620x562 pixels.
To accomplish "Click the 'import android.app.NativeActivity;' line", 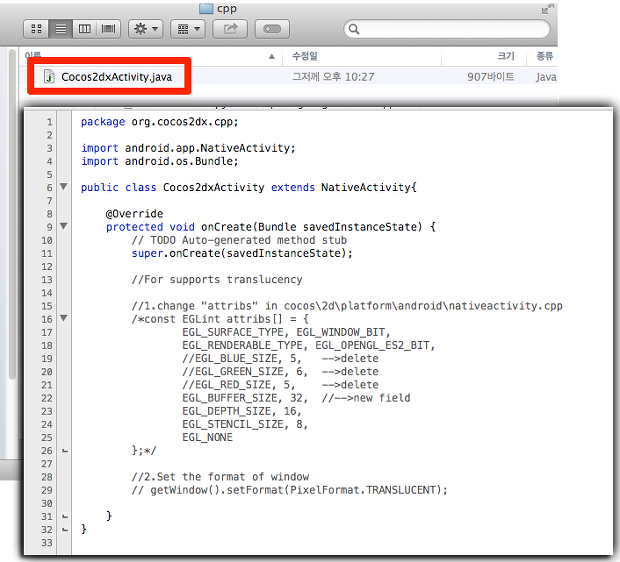I will [188, 148].
